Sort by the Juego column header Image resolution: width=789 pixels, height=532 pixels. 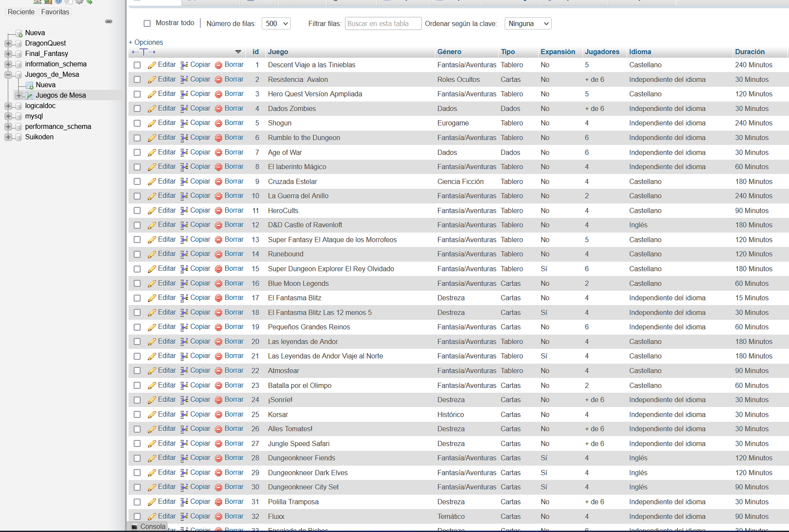278,52
